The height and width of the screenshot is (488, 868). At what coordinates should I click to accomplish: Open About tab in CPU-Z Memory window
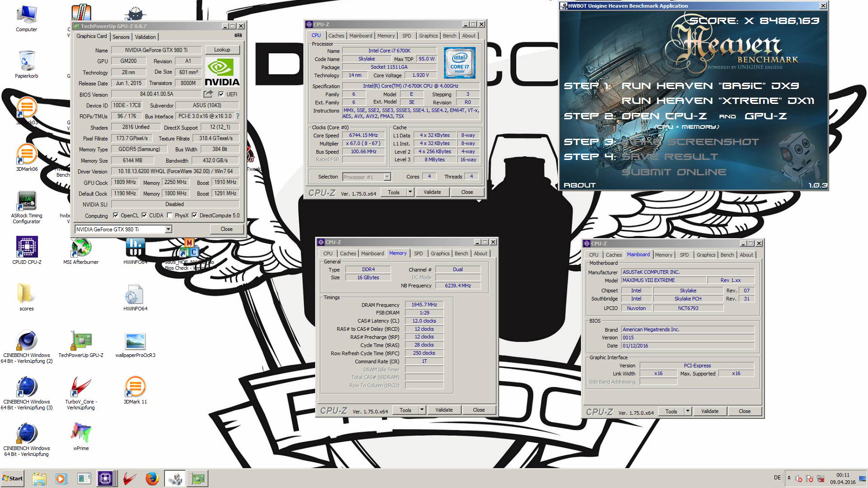point(481,253)
